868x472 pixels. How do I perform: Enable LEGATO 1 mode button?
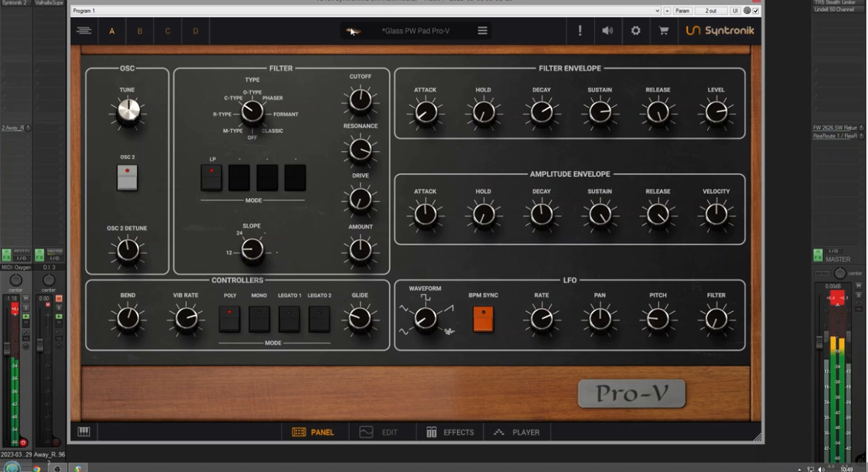click(289, 319)
